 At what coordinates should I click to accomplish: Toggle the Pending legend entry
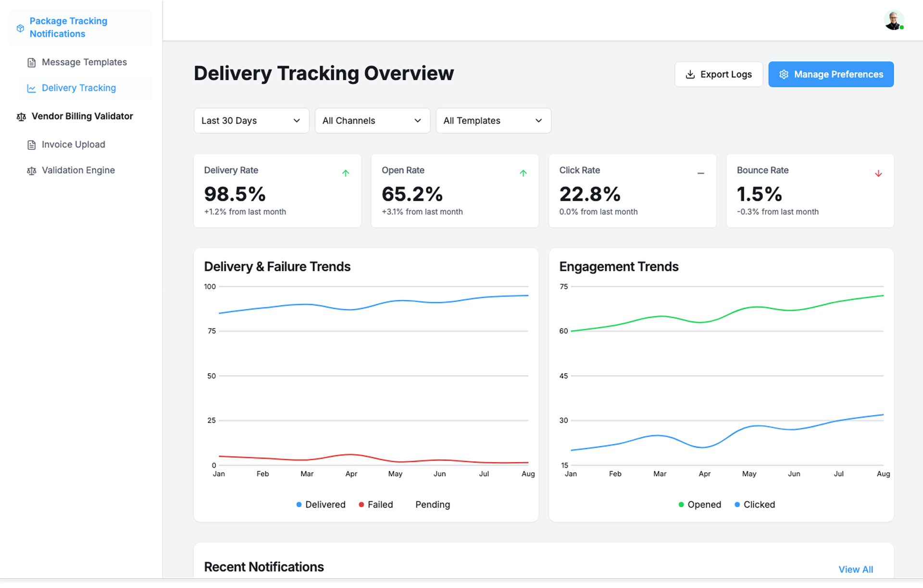pyautogui.click(x=432, y=504)
